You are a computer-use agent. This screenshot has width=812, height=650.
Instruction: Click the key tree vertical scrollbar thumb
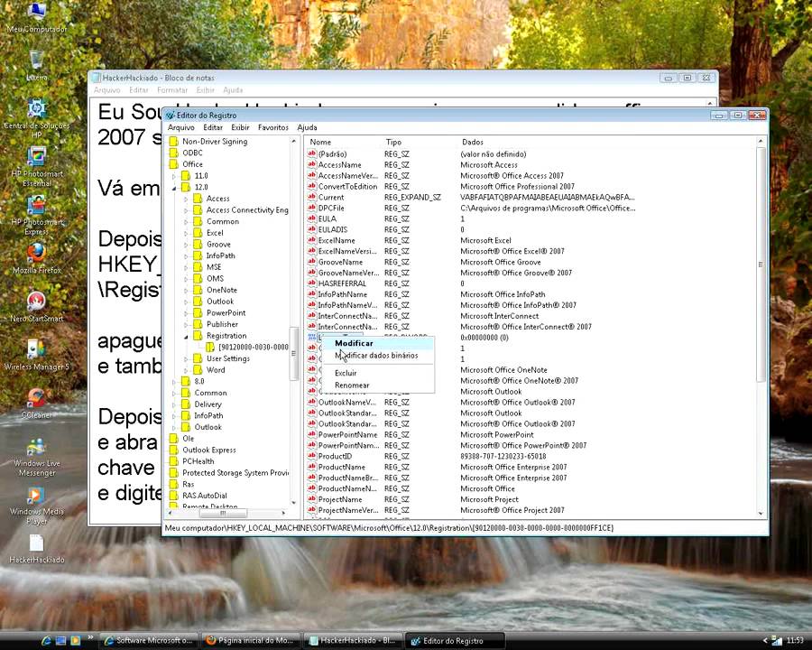point(293,353)
